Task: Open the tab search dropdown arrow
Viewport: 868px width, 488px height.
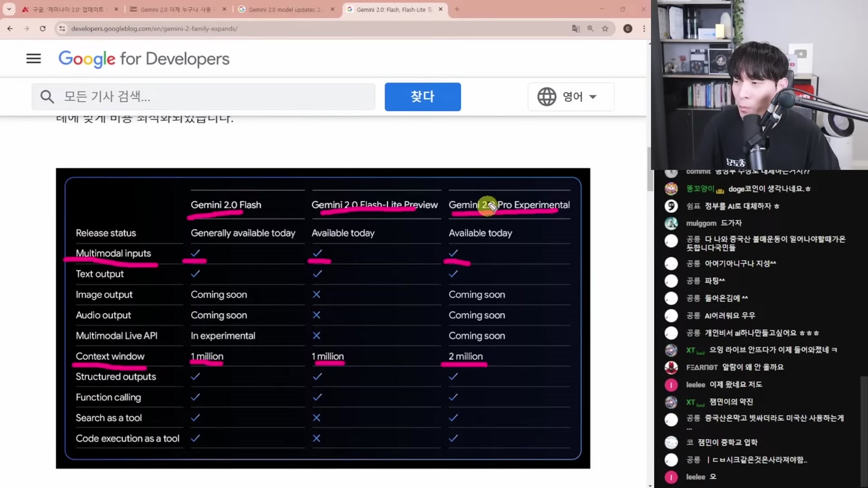Action: [9, 10]
